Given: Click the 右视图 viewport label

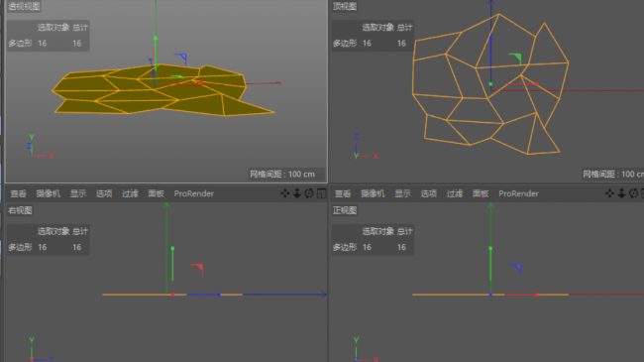Looking at the screenshot, I should (20, 210).
